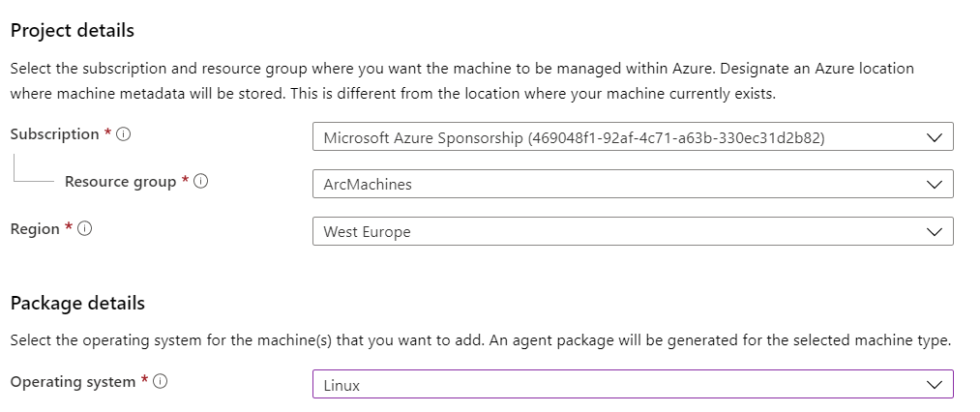The height and width of the screenshot is (412, 980).
Task: Click the Subscription field label
Action: [x=54, y=134]
